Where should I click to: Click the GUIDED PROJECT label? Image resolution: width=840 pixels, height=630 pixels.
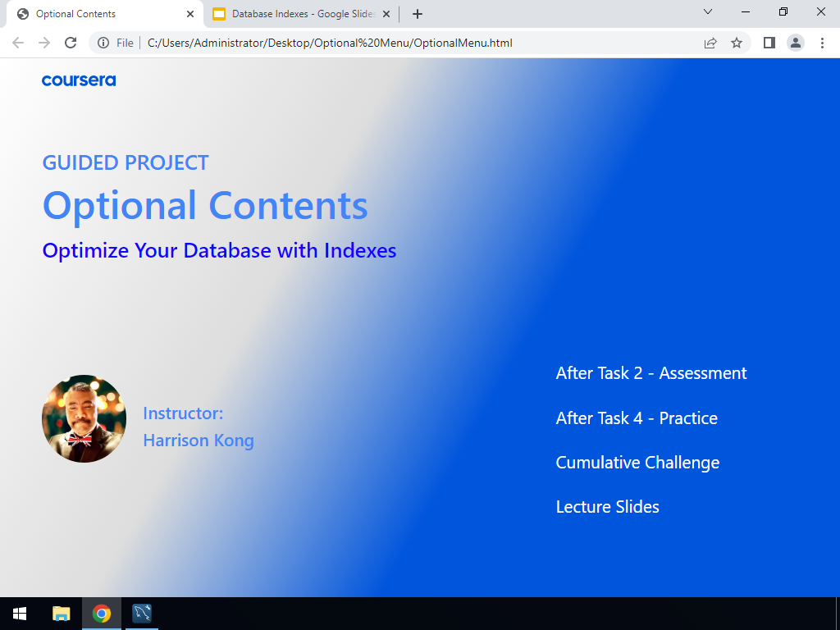click(126, 163)
